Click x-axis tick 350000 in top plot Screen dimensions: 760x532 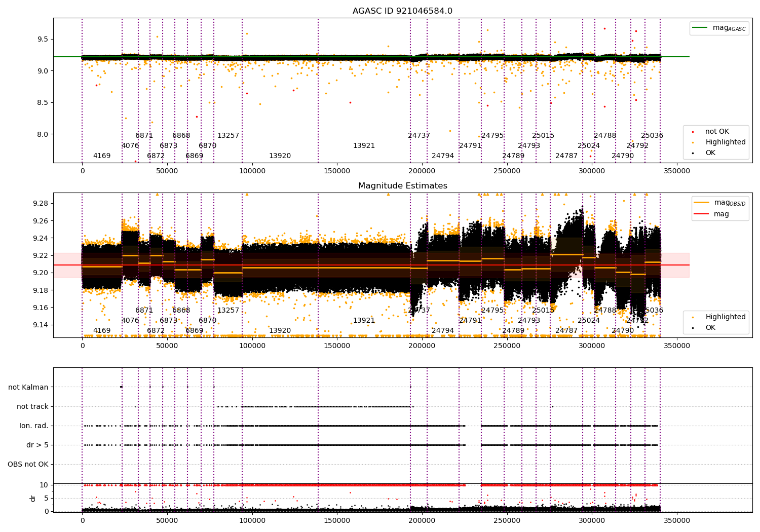(x=677, y=171)
